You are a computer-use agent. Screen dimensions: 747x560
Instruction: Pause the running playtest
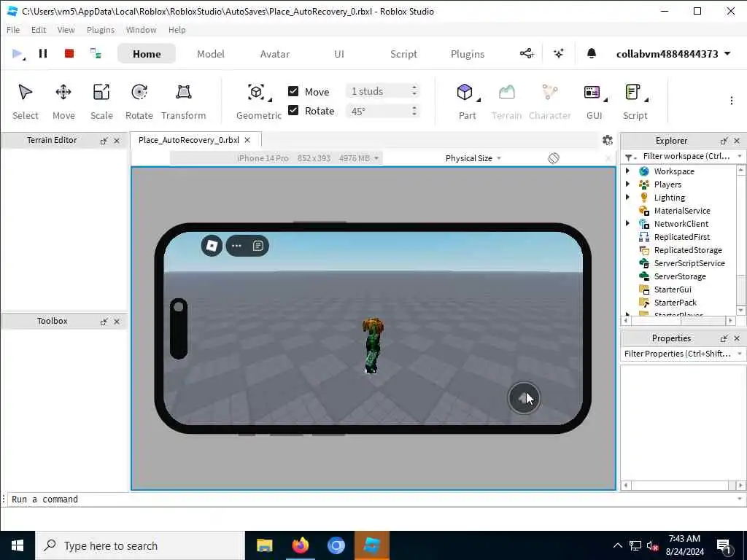pyautogui.click(x=43, y=53)
